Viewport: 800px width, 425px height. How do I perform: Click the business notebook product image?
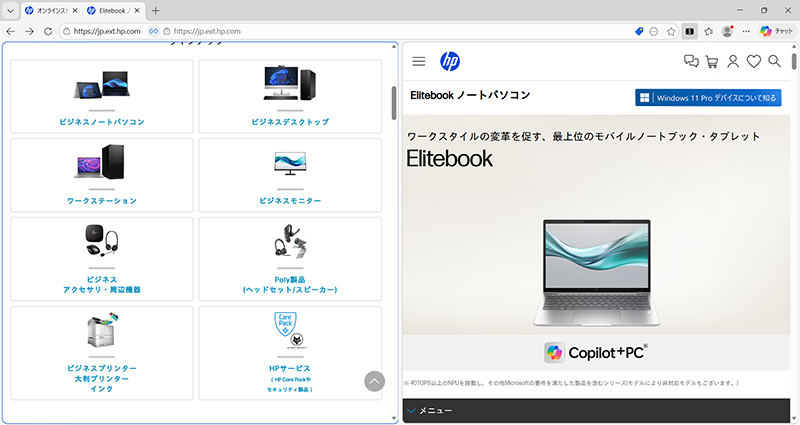coord(102,85)
